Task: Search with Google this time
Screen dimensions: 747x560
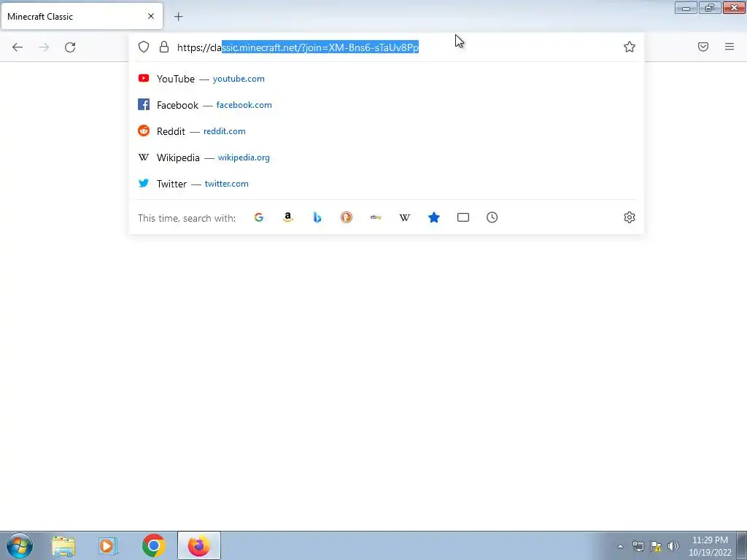Action: (259, 217)
